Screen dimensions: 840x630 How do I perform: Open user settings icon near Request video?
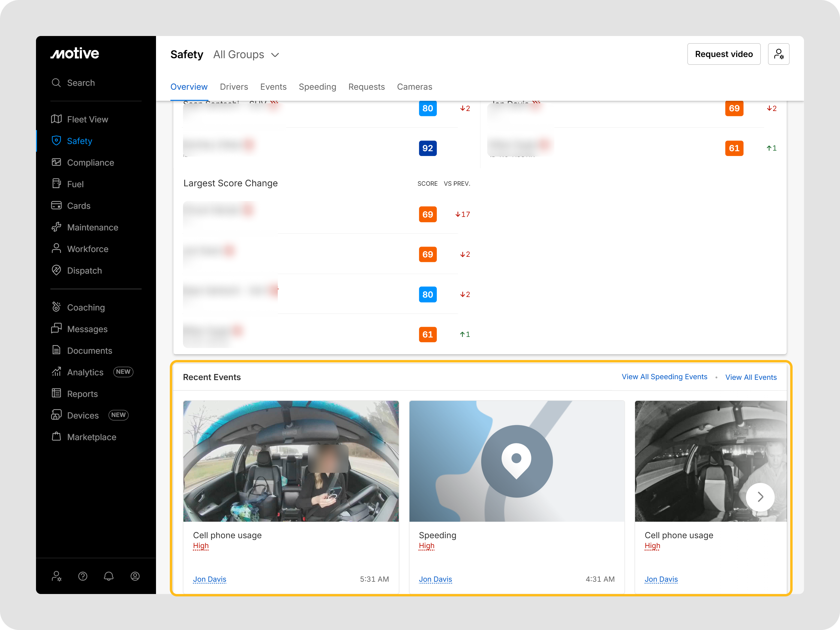[x=778, y=54]
